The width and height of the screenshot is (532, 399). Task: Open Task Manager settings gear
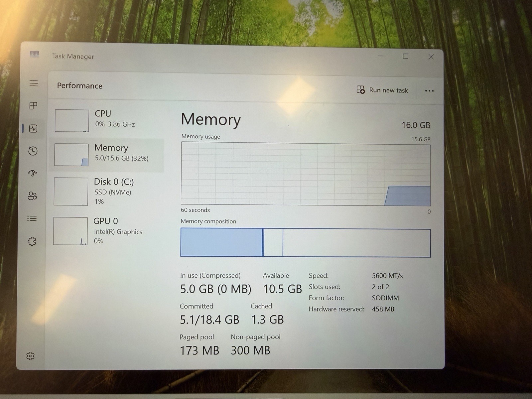[30, 356]
